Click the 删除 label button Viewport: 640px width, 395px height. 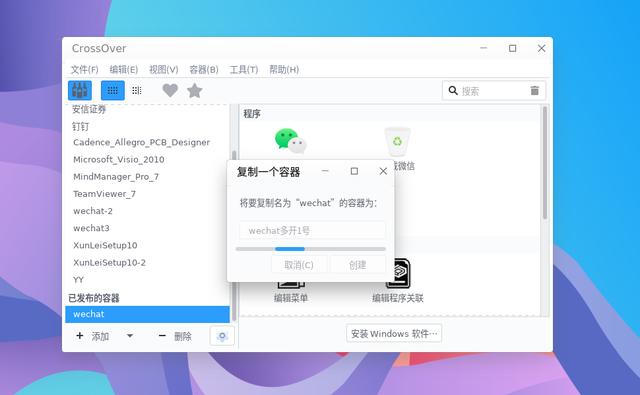coord(182,336)
